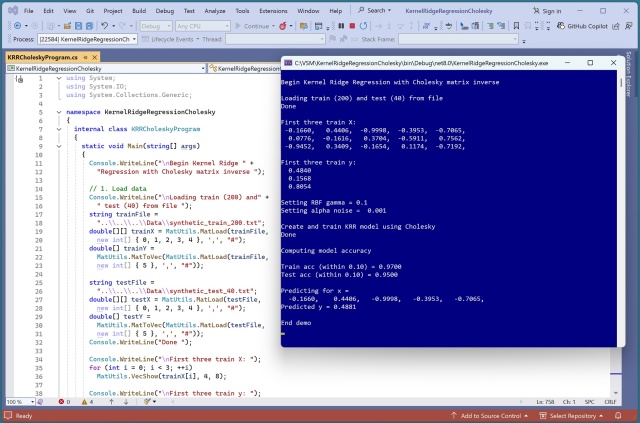The height and width of the screenshot is (423, 640).
Task: Click the console window's vertical scrollbar
Action: [621, 208]
